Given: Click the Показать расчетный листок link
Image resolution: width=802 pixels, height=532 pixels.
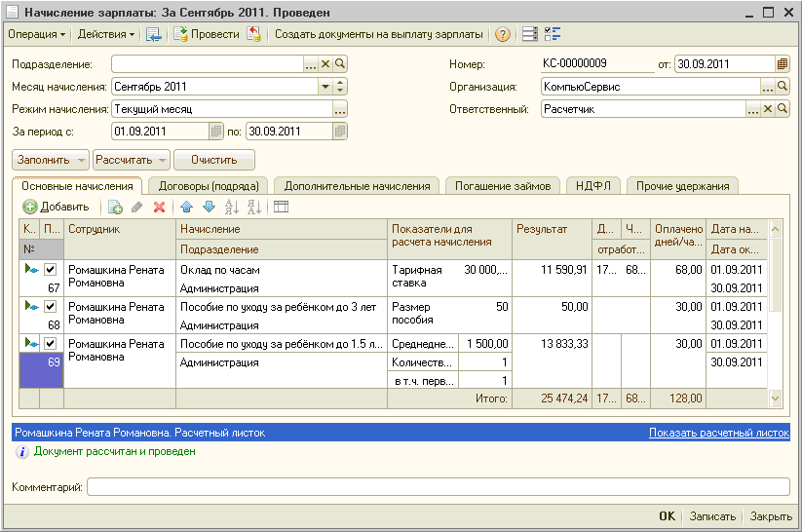Looking at the screenshot, I should (x=718, y=433).
